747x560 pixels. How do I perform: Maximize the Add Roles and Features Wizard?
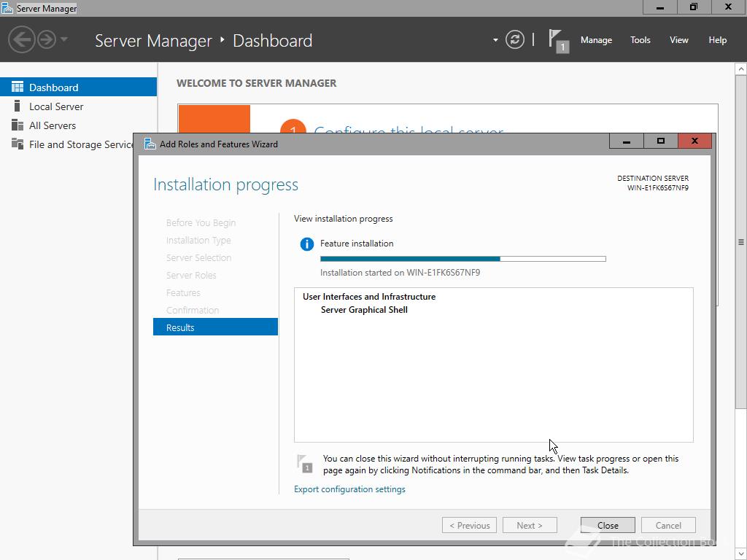660,141
